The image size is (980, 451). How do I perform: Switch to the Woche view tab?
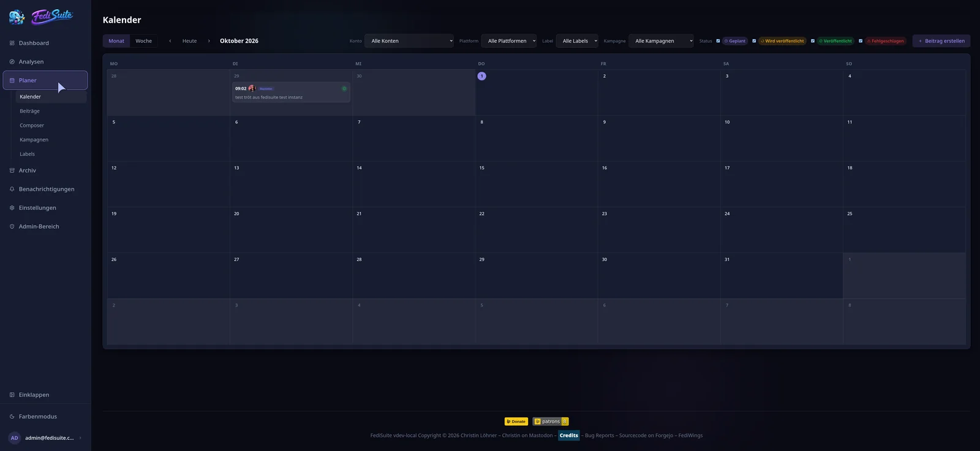point(144,41)
